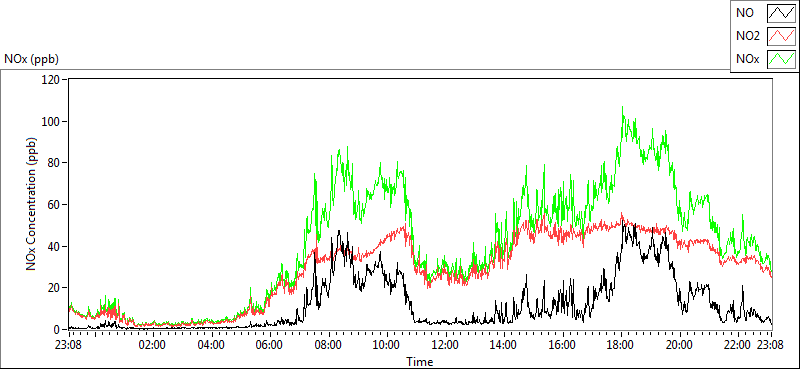The width and height of the screenshot is (800, 369).
Task: Click the 22:00 time tick label
Action: tap(739, 345)
